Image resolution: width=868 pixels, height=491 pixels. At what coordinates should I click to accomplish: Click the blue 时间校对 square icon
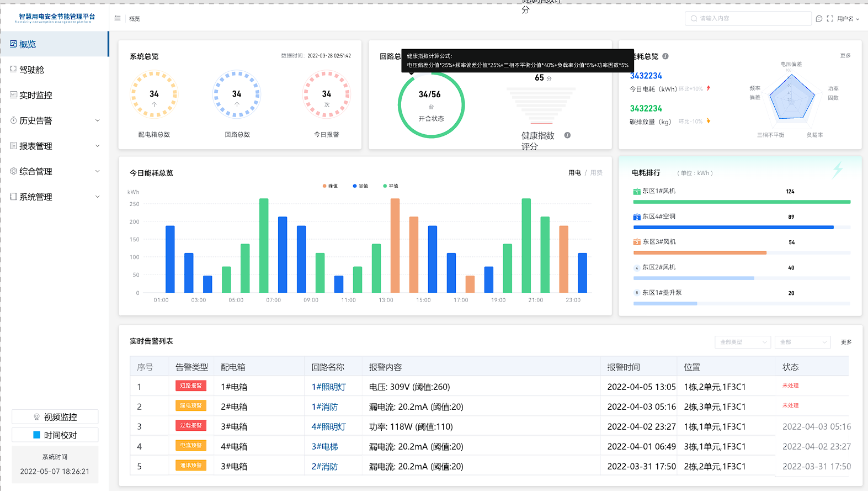(x=36, y=435)
